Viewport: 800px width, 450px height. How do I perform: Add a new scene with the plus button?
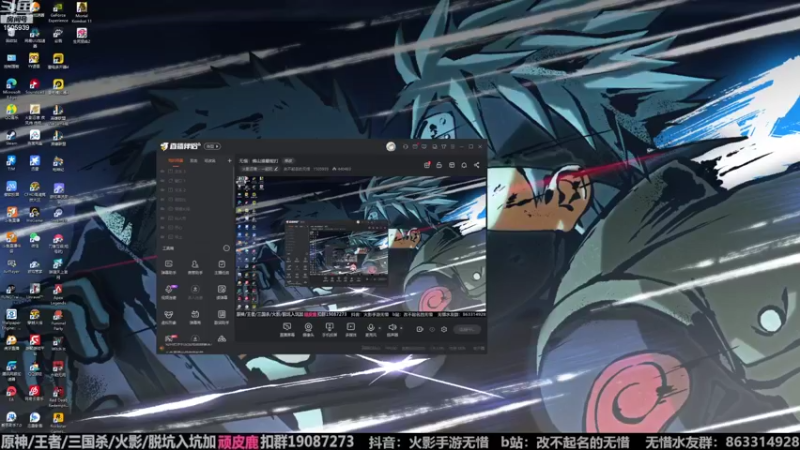(x=229, y=161)
